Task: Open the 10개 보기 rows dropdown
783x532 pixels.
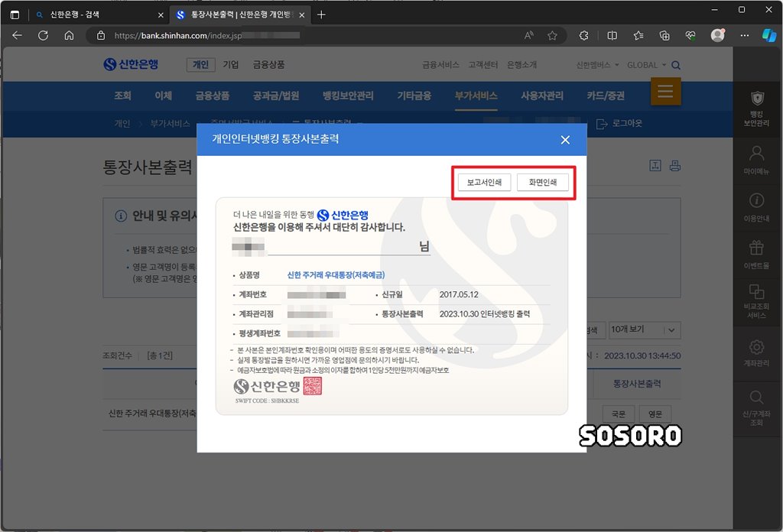Action: click(644, 329)
